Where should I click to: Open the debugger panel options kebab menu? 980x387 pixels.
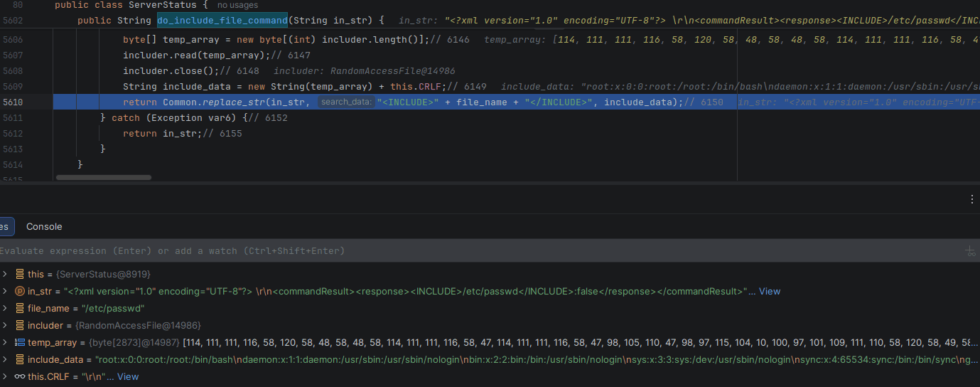click(971, 200)
